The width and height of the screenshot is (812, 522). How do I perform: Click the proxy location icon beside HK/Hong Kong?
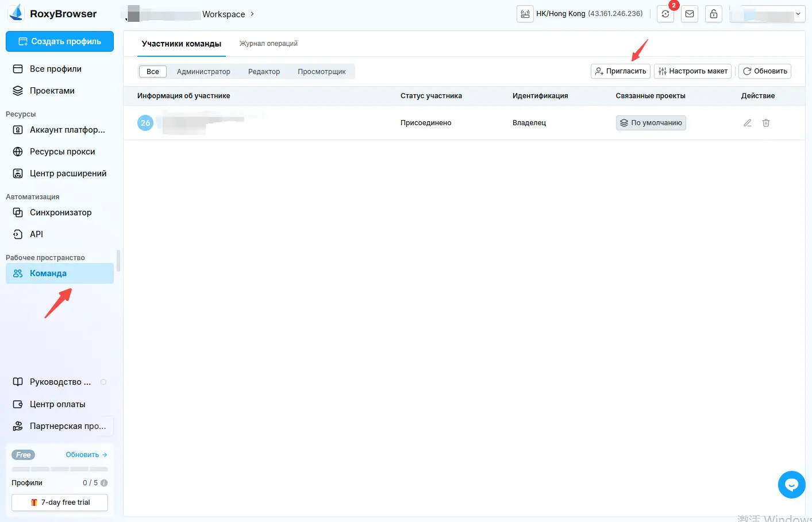pyautogui.click(x=525, y=14)
